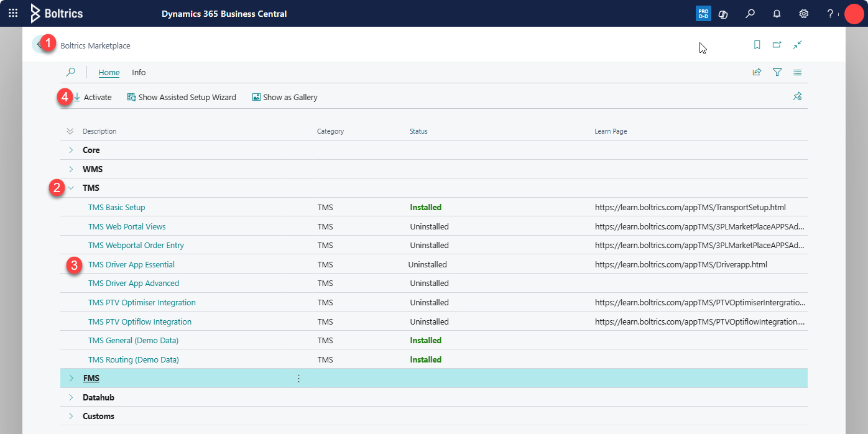Open the Driverapp.html learn page link

(681, 264)
